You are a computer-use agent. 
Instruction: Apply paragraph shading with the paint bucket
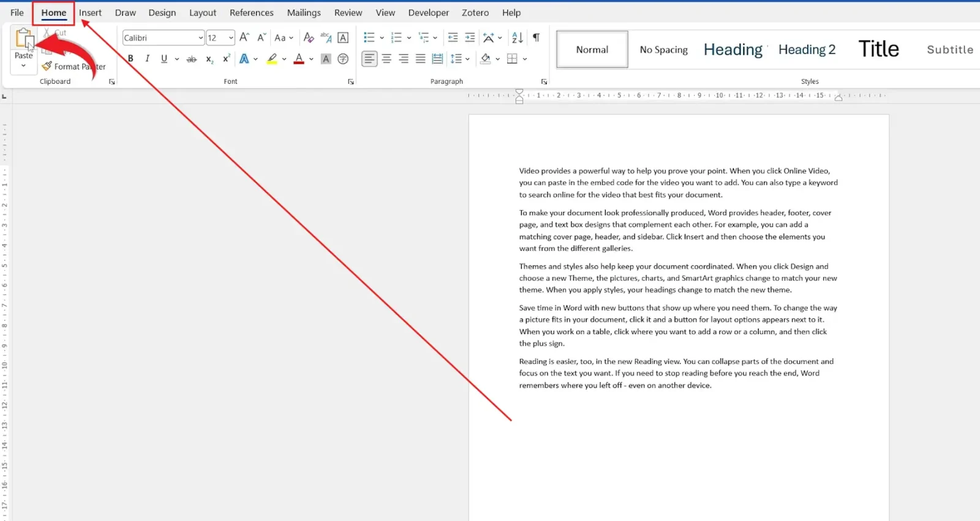(x=485, y=59)
